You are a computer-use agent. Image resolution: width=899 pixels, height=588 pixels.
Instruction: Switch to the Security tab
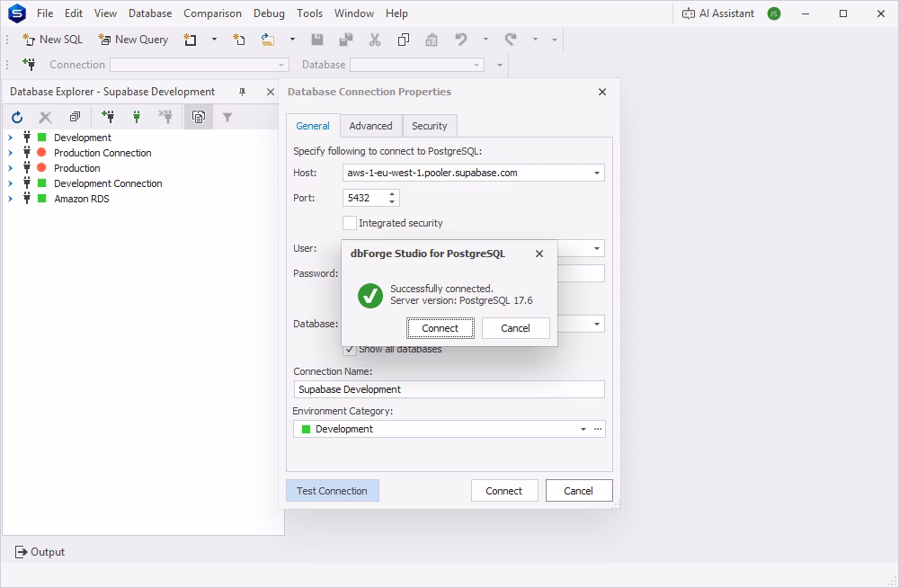[430, 126]
